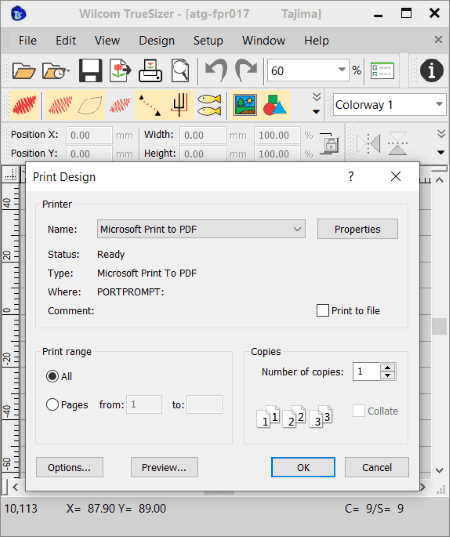
Task: Undo the last action
Action: coord(216,71)
